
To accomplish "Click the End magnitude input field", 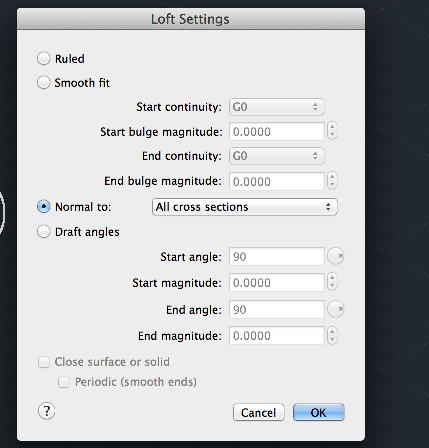I will [x=277, y=335].
